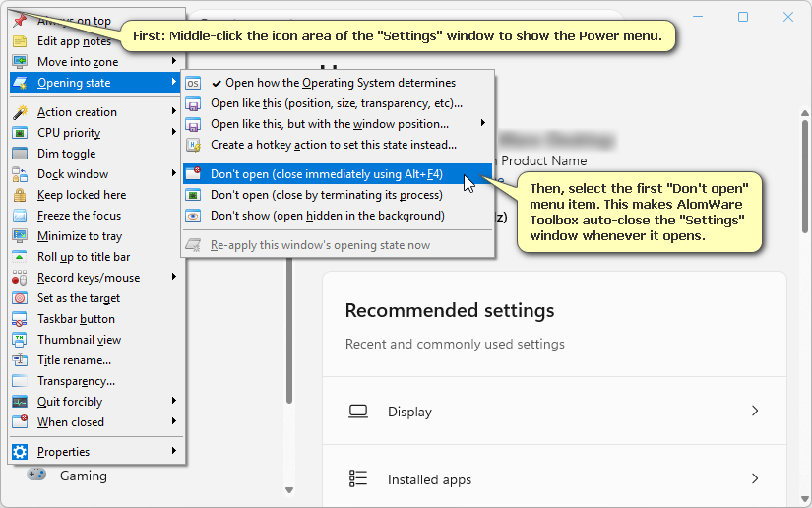The image size is (812, 508).
Task: Expand the Quit forcibly submenu arrow
Action: point(174,401)
